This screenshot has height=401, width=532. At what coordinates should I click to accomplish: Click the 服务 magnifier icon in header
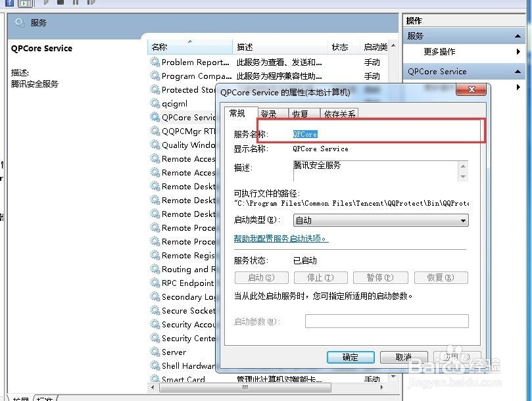coord(19,23)
